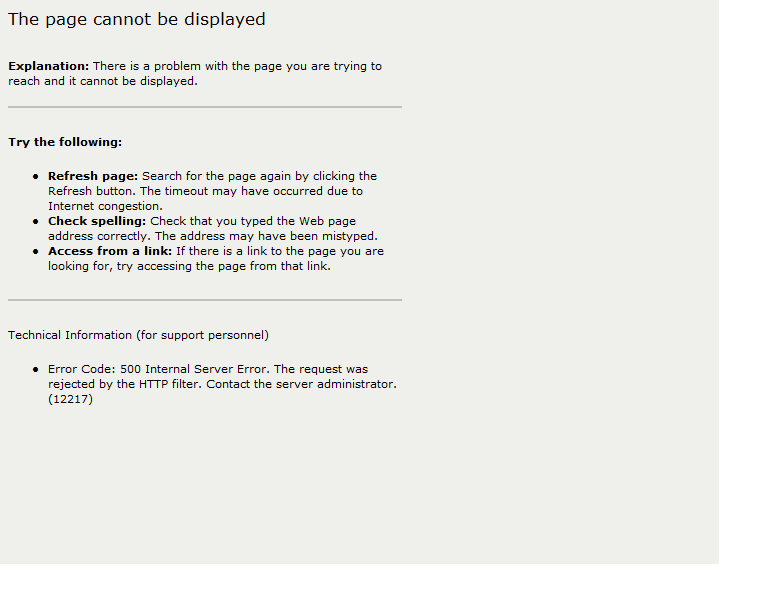This screenshot has width=768, height=614.
Task: Click the bullet beside "Check spelling"
Action: (x=36, y=222)
